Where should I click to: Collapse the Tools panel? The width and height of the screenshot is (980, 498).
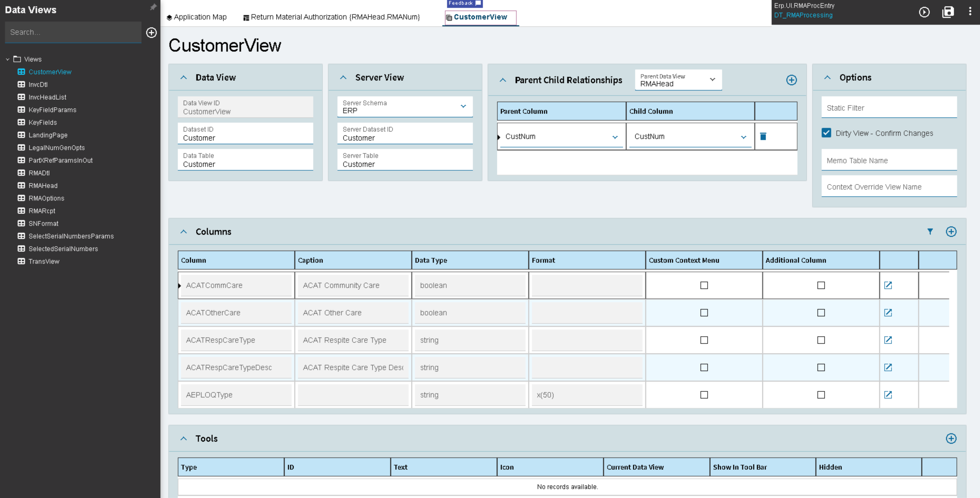tap(183, 439)
